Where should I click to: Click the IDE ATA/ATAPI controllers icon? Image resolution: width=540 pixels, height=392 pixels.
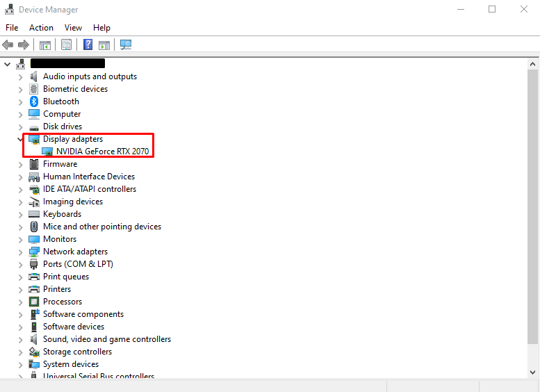34,189
